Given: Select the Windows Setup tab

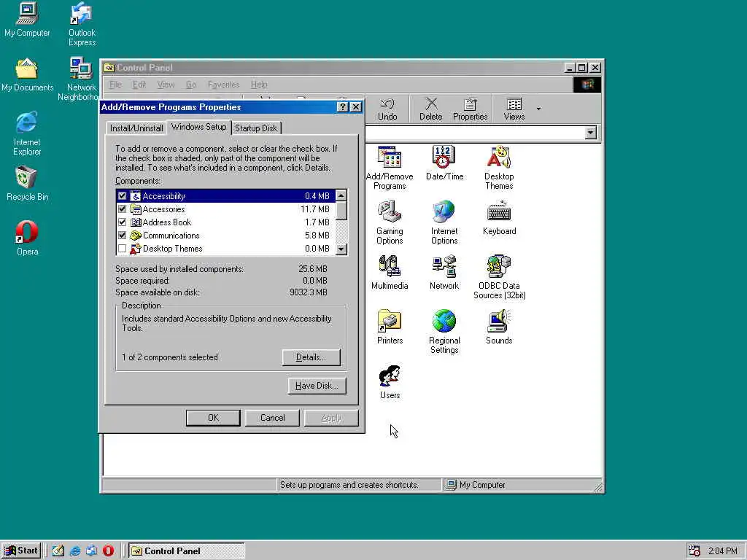Looking at the screenshot, I should (198, 127).
